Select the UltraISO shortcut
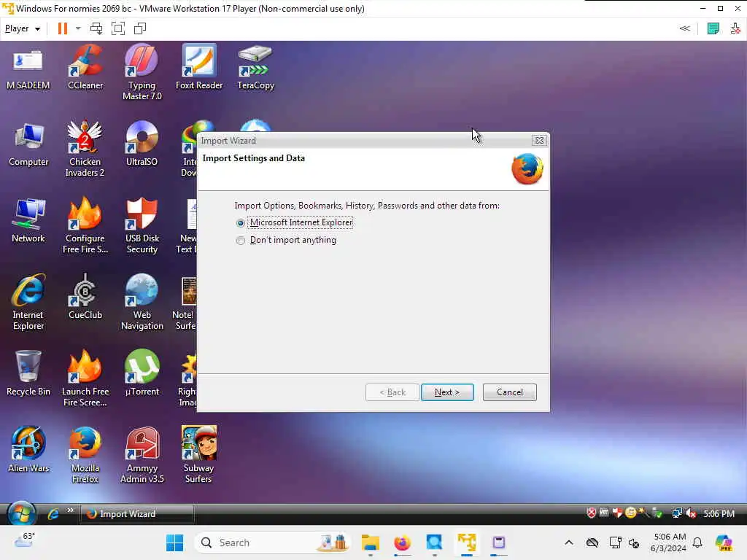Image resolution: width=747 pixels, height=560 pixels. (142, 144)
